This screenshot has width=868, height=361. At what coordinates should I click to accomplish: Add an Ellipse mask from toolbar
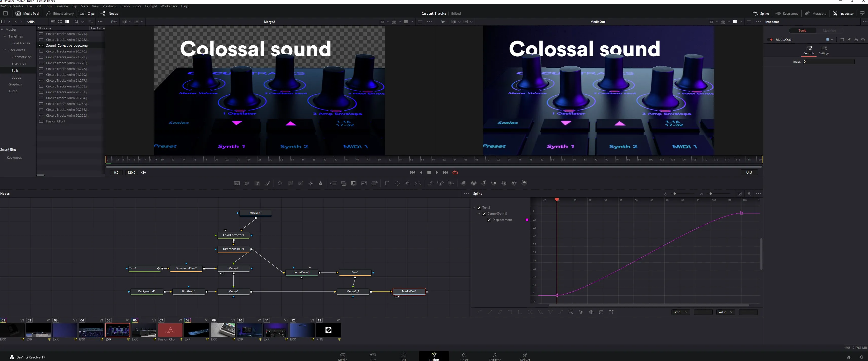point(397,183)
